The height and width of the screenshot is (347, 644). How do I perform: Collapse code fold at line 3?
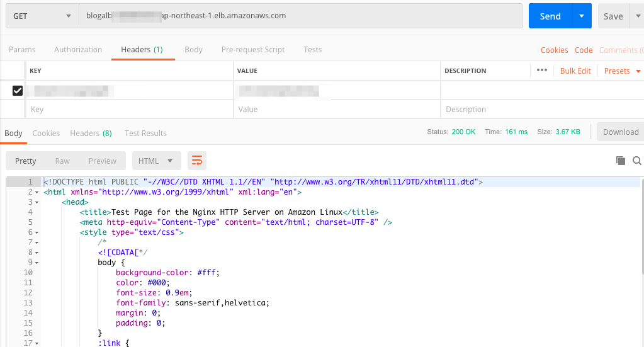point(37,202)
